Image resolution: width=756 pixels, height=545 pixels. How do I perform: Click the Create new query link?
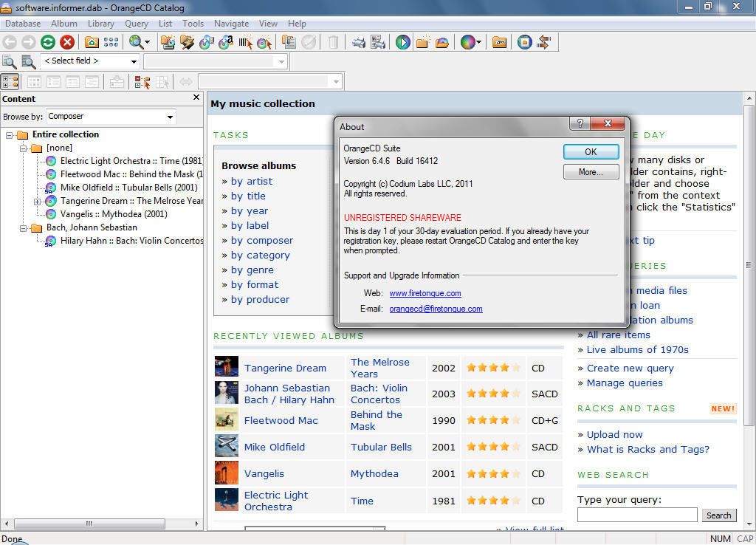630,368
